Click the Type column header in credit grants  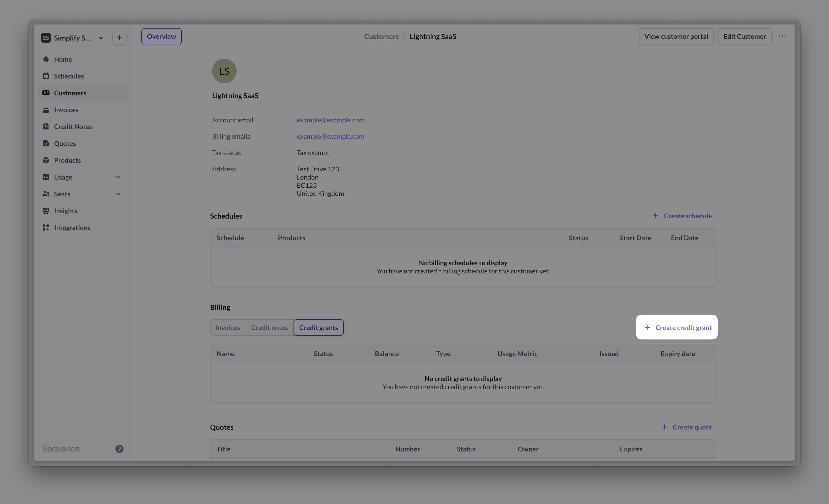pyautogui.click(x=443, y=353)
